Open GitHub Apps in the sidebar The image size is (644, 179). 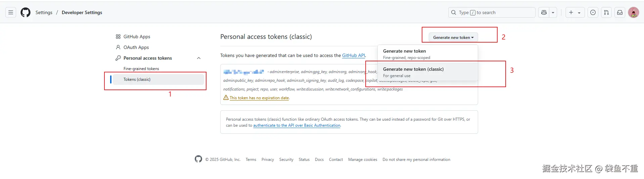click(137, 37)
